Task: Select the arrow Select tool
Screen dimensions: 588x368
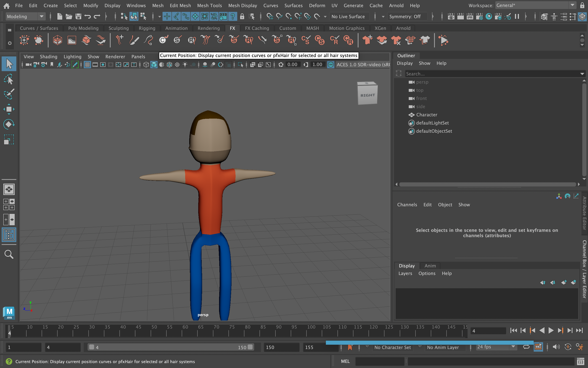Action: (x=9, y=64)
